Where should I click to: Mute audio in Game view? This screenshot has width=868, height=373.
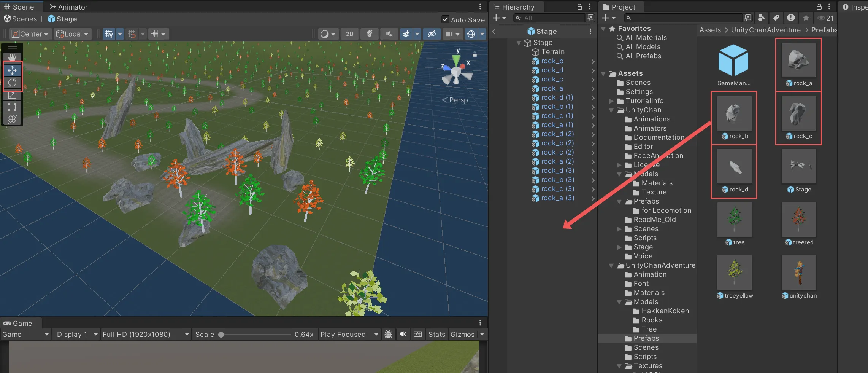pyautogui.click(x=403, y=334)
